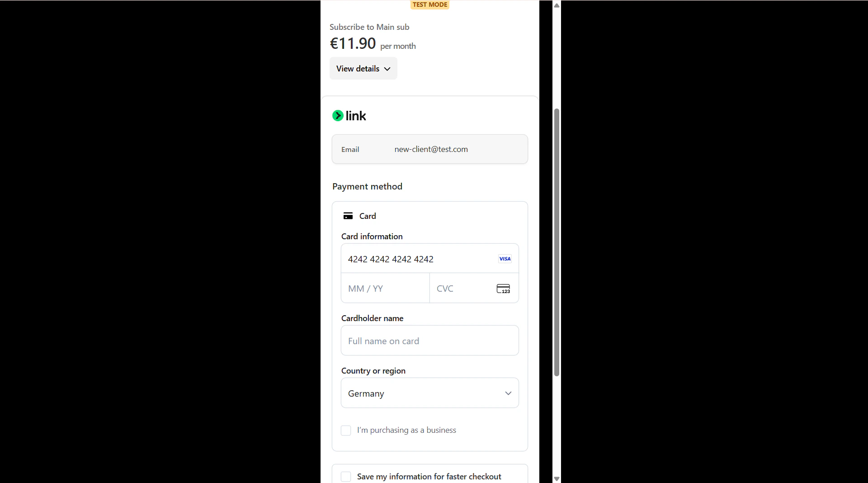The height and width of the screenshot is (483, 868).
Task: Expand View details for the subscription
Action: (363, 68)
